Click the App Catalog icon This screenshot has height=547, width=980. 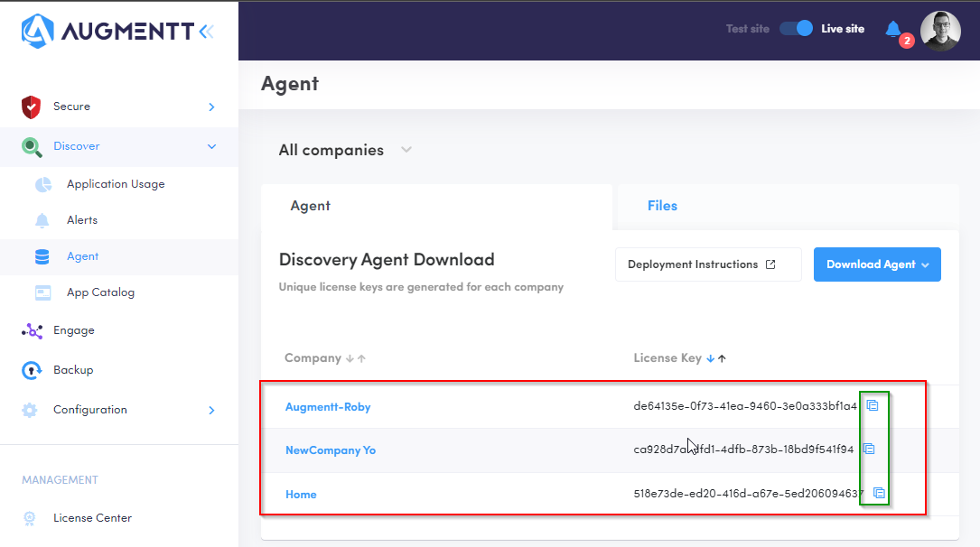(43, 292)
